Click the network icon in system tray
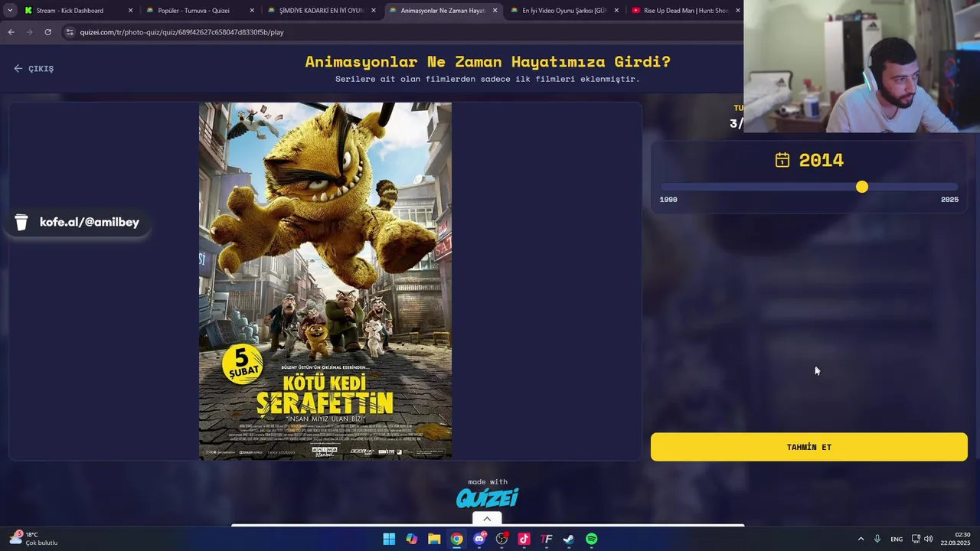 (x=916, y=539)
